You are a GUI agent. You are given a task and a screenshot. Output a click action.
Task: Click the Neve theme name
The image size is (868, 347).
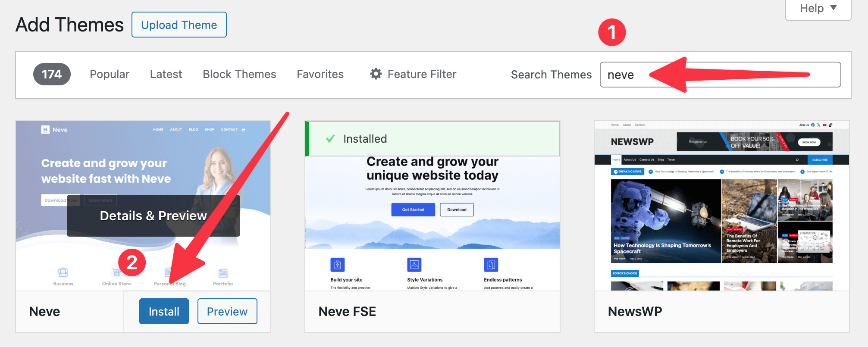tap(44, 311)
